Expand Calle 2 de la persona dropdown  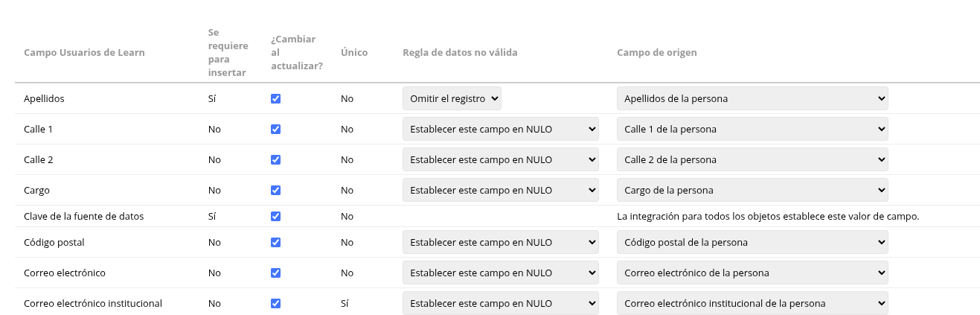[752, 159]
